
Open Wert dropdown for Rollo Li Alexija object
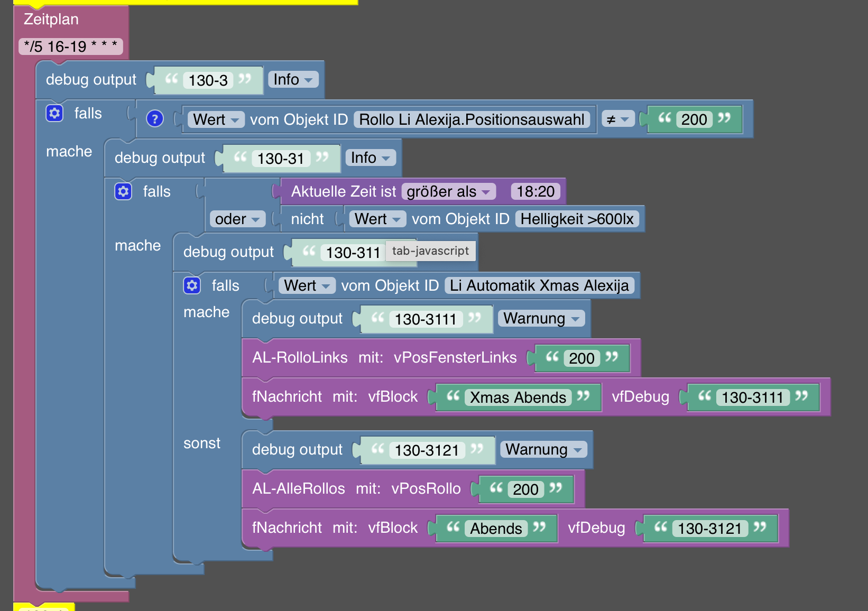click(216, 119)
